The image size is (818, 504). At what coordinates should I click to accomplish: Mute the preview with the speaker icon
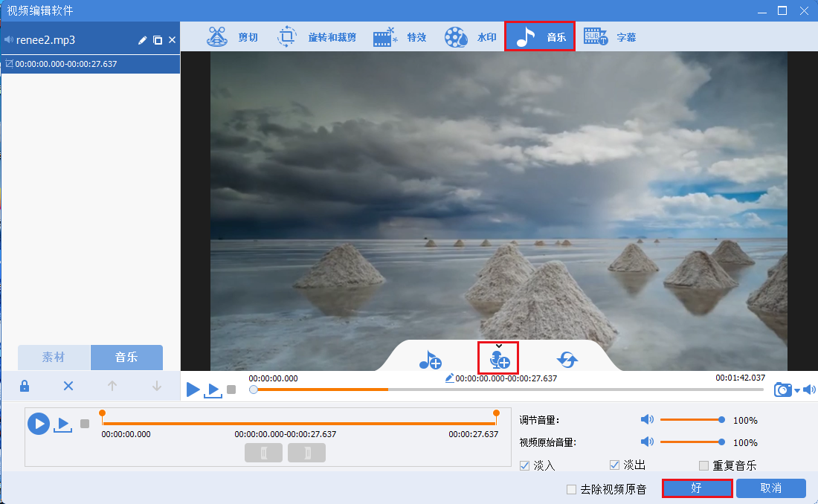point(809,390)
